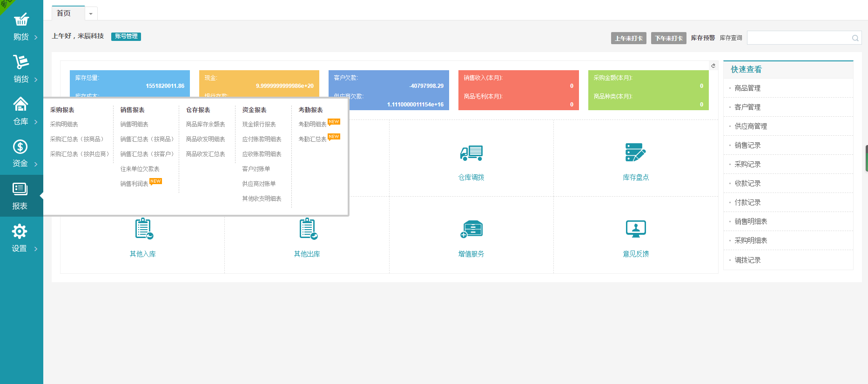Screen dimensions: 868x384
Task: Click the red 销售收入 stats card
Action: coord(518,90)
